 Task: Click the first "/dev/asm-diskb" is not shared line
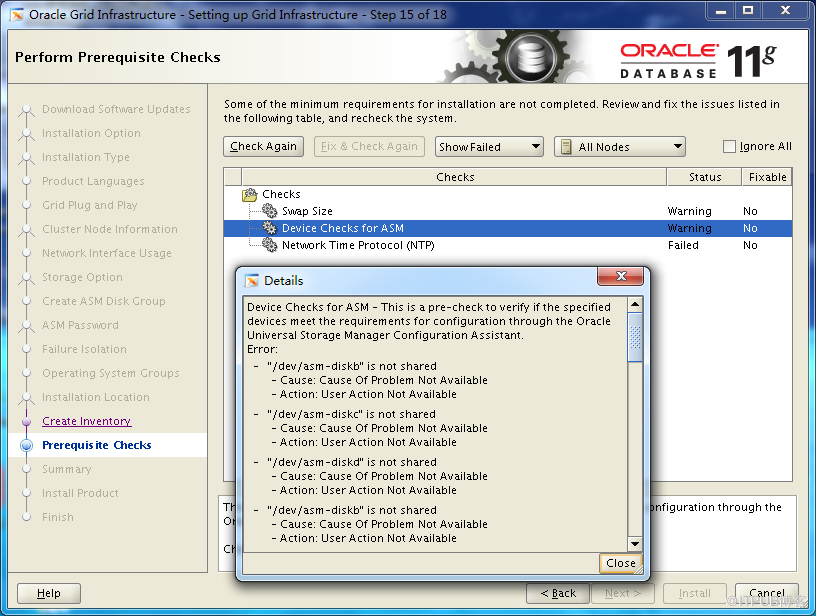[351, 366]
